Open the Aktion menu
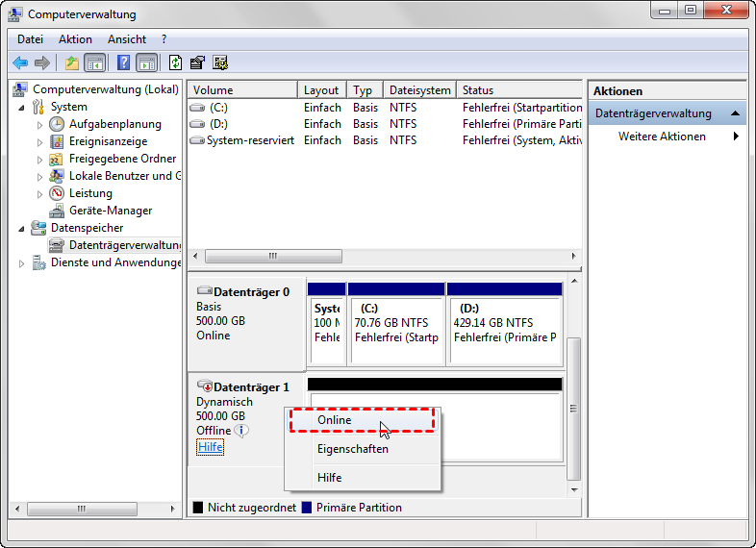The image size is (756, 548). [x=75, y=39]
